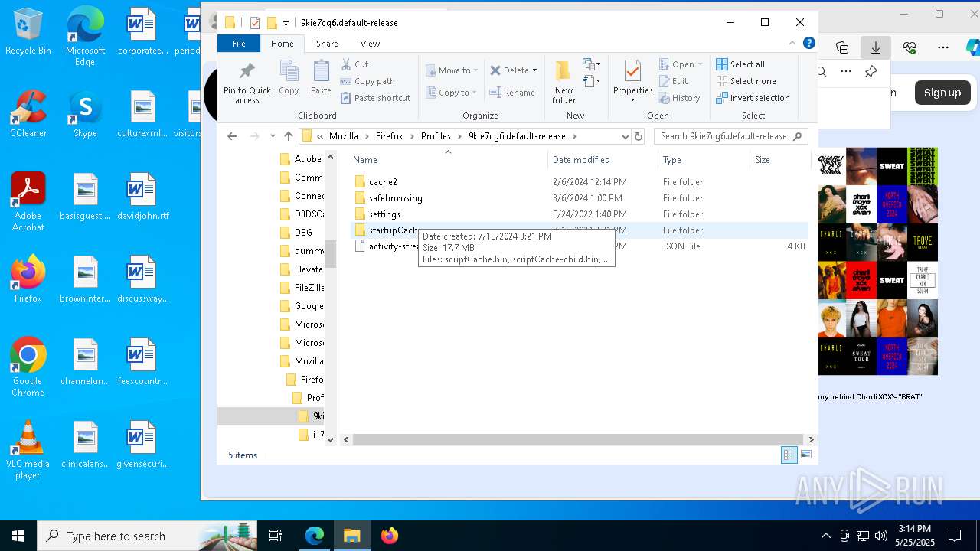Viewport: 980px width, 551px height.
Task: Open address bar history dropdown
Action: (625, 136)
